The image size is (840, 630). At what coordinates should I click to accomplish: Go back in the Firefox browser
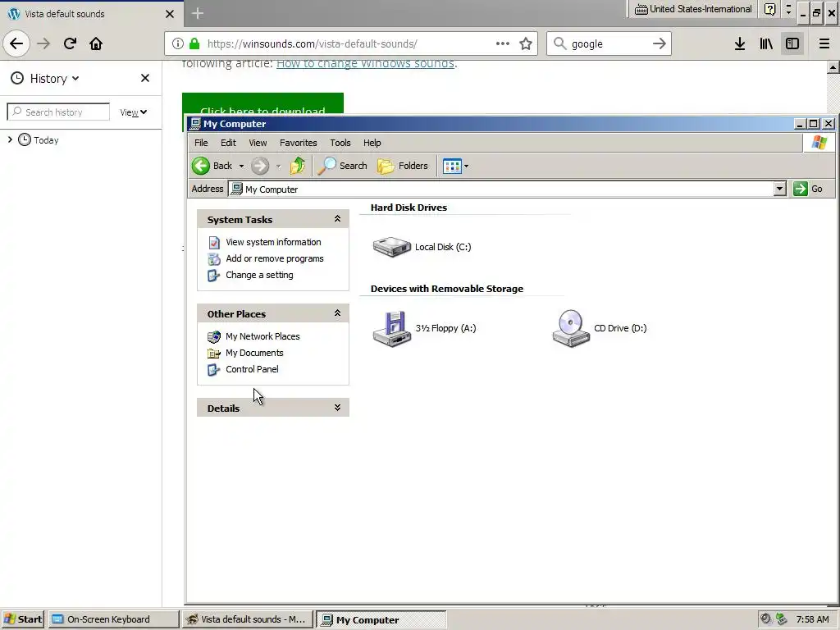pyautogui.click(x=16, y=43)
